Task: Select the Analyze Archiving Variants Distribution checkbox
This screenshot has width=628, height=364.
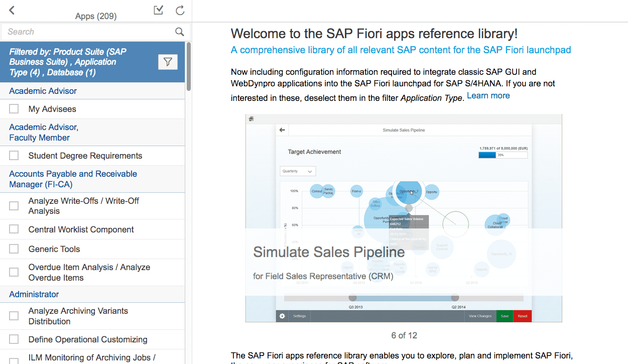Action: 14,316
